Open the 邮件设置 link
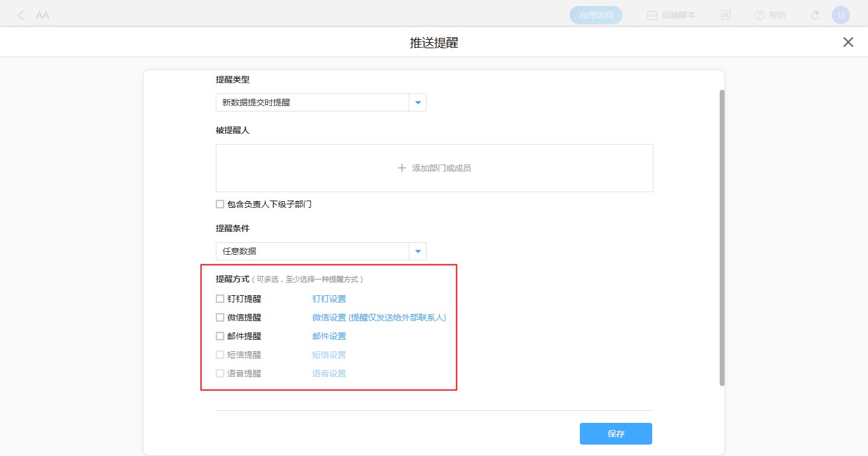Image resolution: width=868 pixels, height=456 pixels. [329, 336]
